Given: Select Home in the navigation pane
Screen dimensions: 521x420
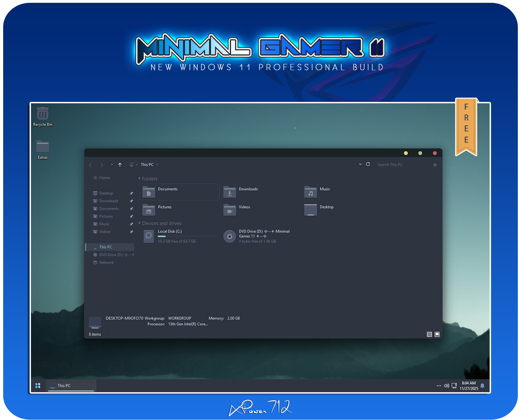Looking at the screenshot, I should (104, 178).
